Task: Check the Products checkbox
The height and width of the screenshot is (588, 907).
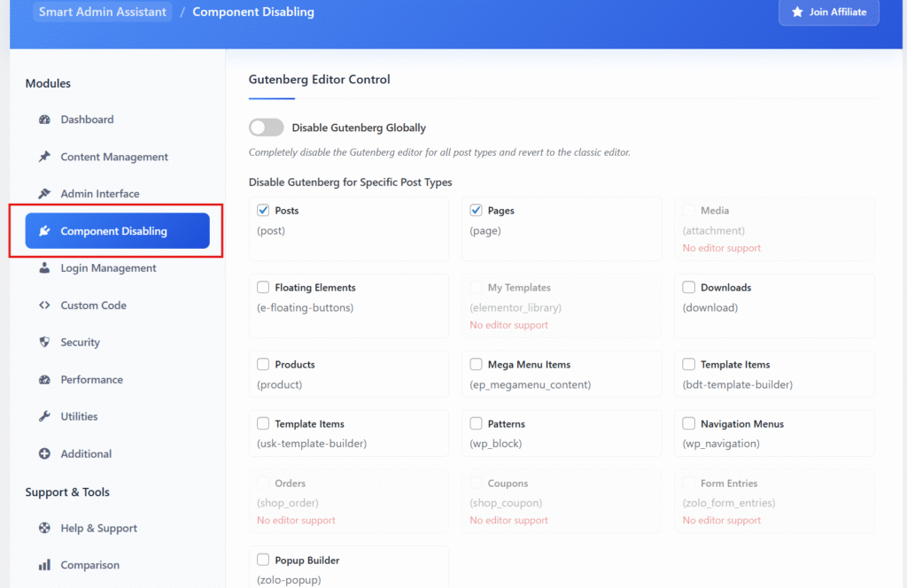Action: click(x=263, y=364)
